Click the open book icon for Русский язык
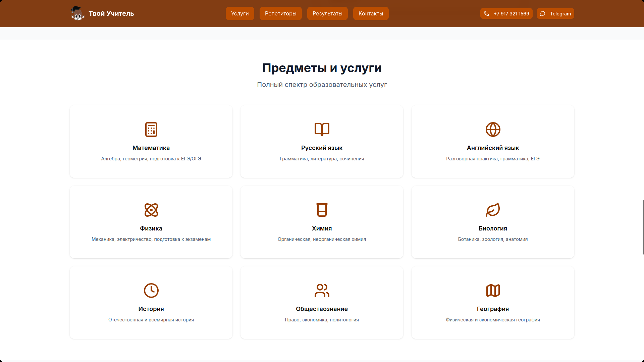 click(x=322, y=130)
